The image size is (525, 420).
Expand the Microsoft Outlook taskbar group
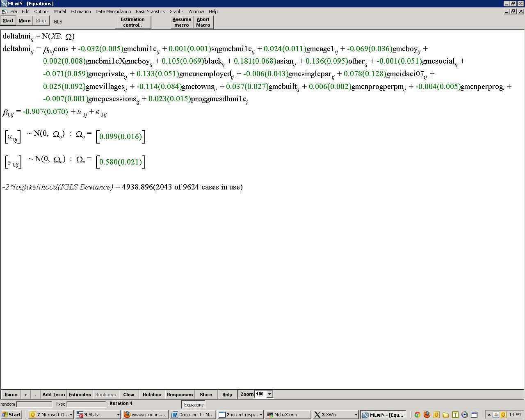pyautogui.click(x=71, y=415)
